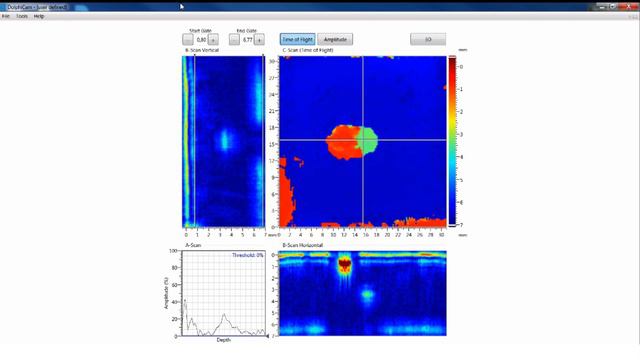The width and height of the screenshot is (640, 360).
Task: Click the End Gate value field
Action: (x=247, y=40)
